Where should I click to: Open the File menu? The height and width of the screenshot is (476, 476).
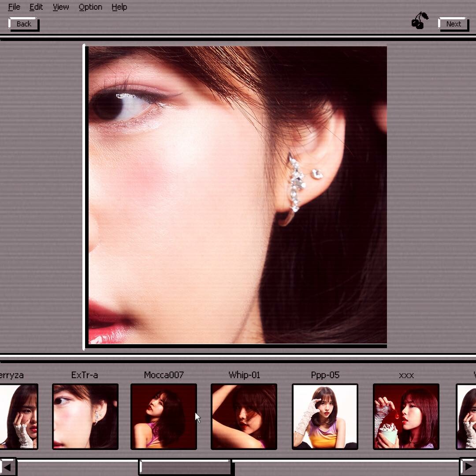[x=14, y=7]
